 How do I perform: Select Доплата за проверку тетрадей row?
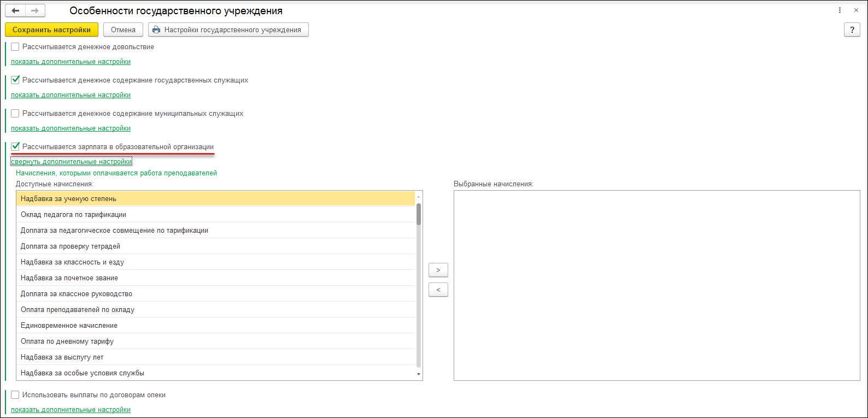point(216,246)
